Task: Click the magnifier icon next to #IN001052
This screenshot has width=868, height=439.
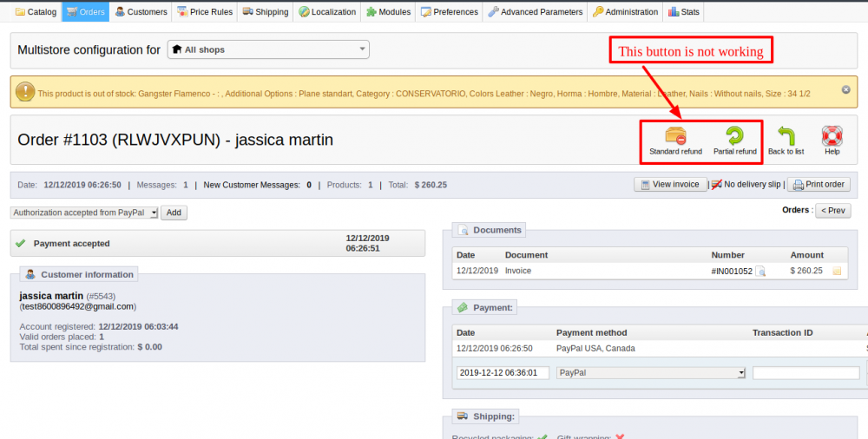Action: click(x=760, y=272)
